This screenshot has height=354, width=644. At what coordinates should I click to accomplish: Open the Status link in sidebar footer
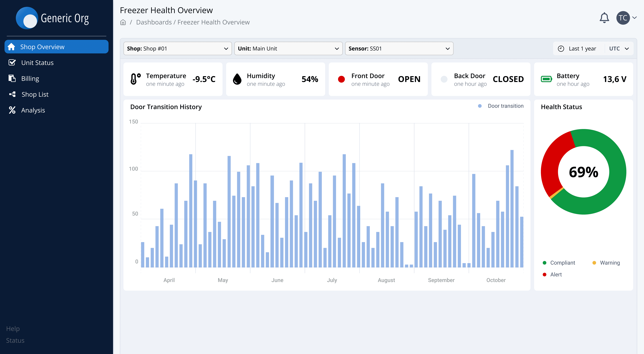(15, 341)
